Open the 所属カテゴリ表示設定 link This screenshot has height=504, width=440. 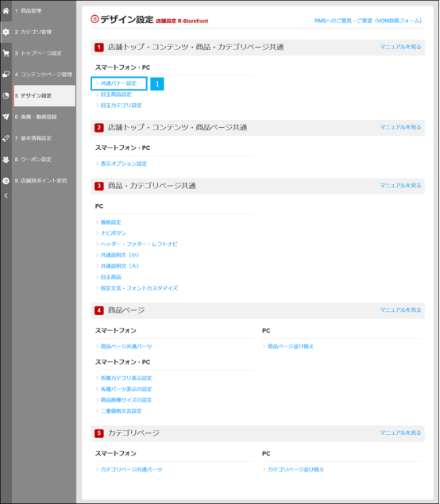(126, 378)
